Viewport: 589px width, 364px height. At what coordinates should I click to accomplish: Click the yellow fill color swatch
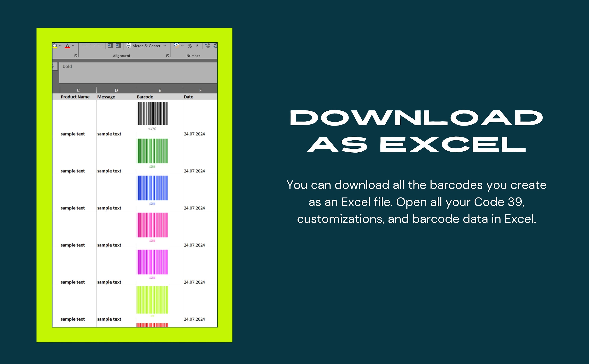coord(55,48)
